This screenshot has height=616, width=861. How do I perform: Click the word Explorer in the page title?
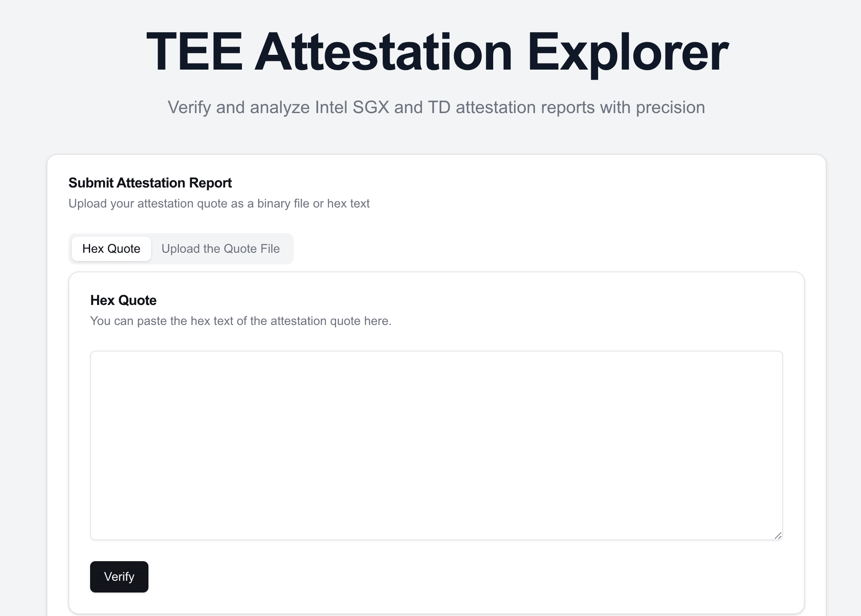click(627, 52)
